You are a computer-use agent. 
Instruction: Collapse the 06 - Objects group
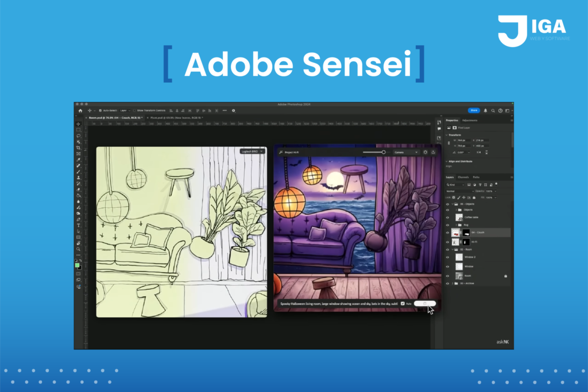[452, 204]
